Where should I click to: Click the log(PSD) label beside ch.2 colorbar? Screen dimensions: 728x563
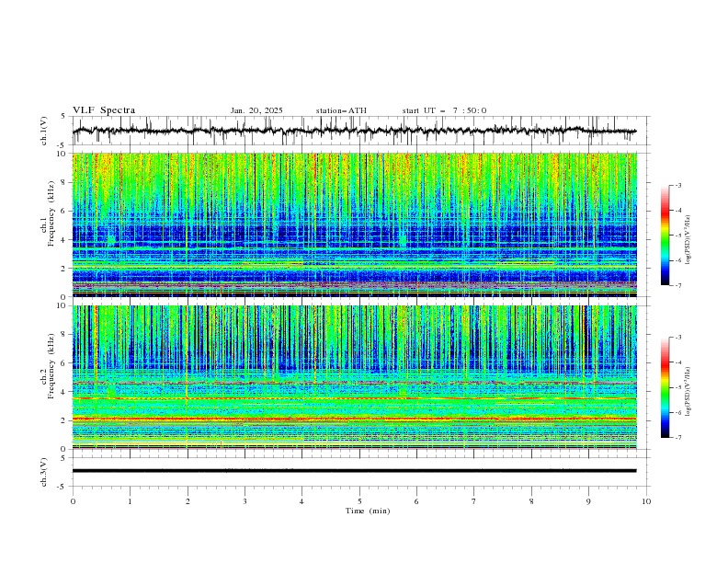click(x=688, y=392)
